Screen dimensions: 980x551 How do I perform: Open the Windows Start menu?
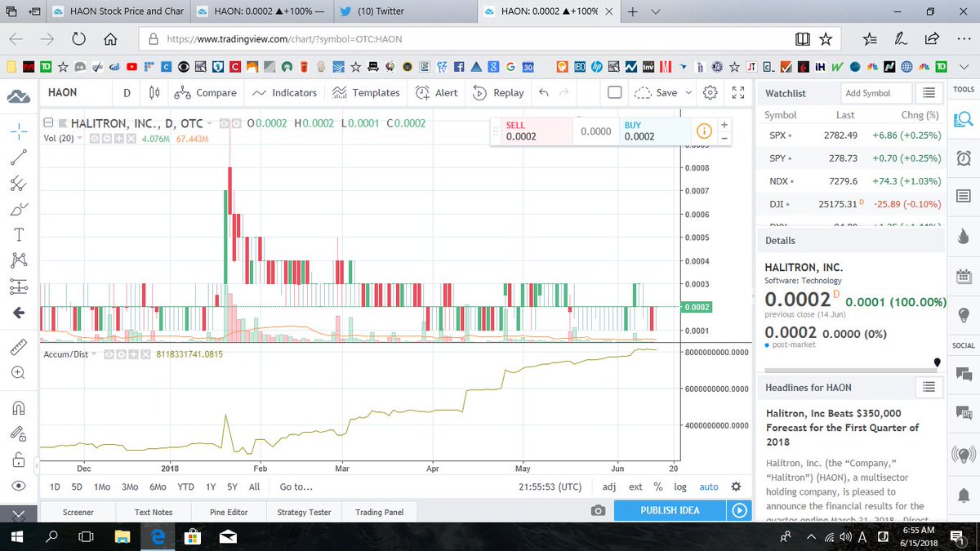(x=16, y=537)
